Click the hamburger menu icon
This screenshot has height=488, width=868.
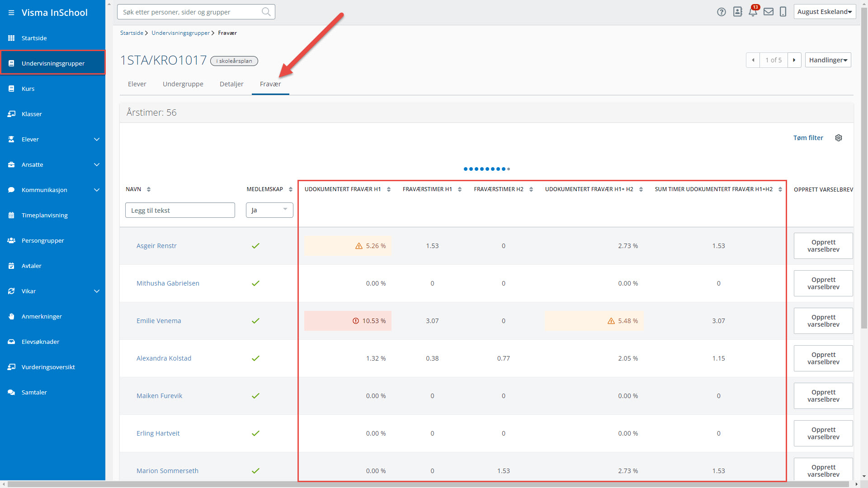click(x=11, y=13)
